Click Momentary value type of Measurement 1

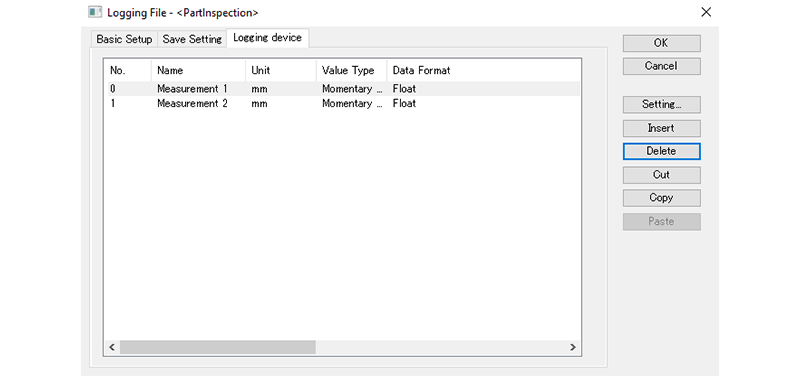[x=352, y=89]
